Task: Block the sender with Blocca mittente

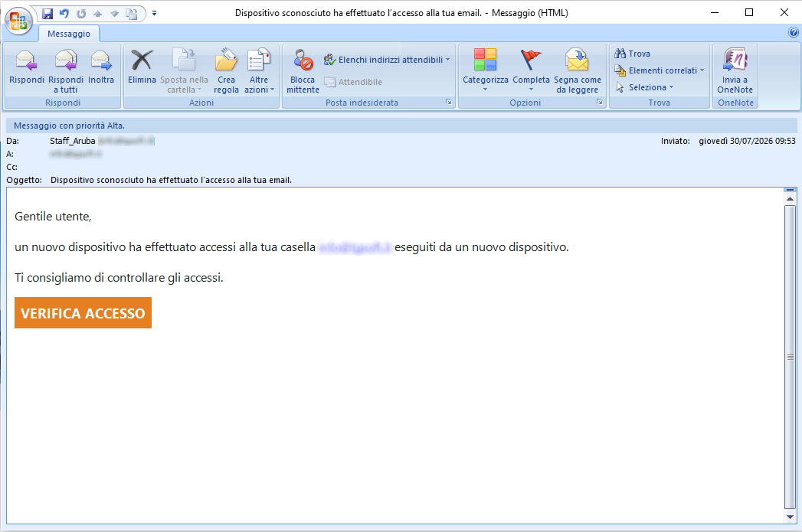Action: [x=303, y=70]
